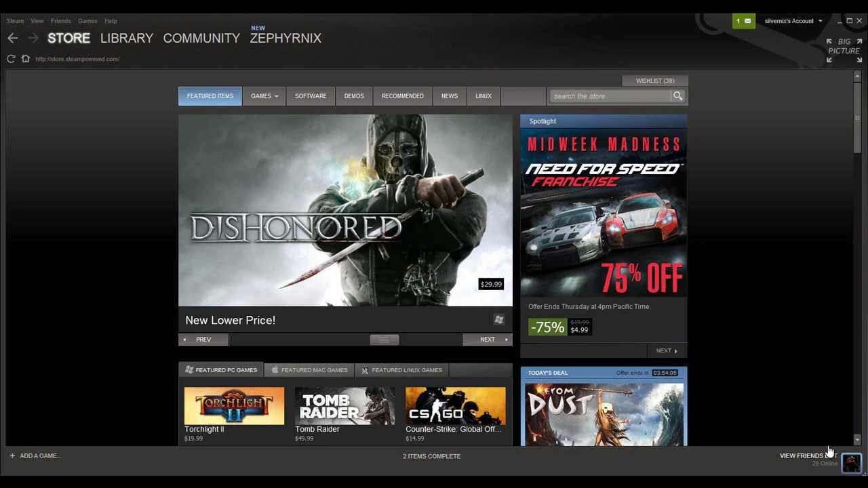This screenshot has width=868, height=488.
Task: Switch to Featured Mac Games tab
Action: pyautogui.click(x=309, y=370)
